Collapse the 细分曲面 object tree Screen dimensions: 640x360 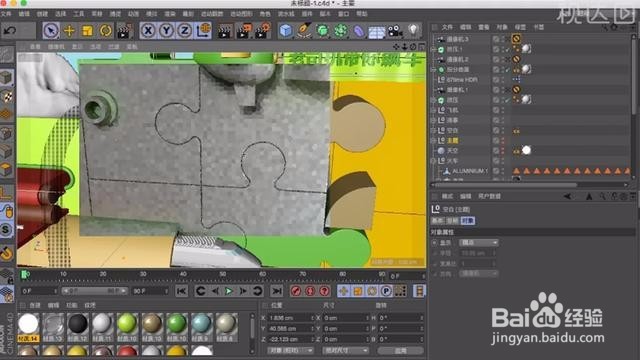434,70
